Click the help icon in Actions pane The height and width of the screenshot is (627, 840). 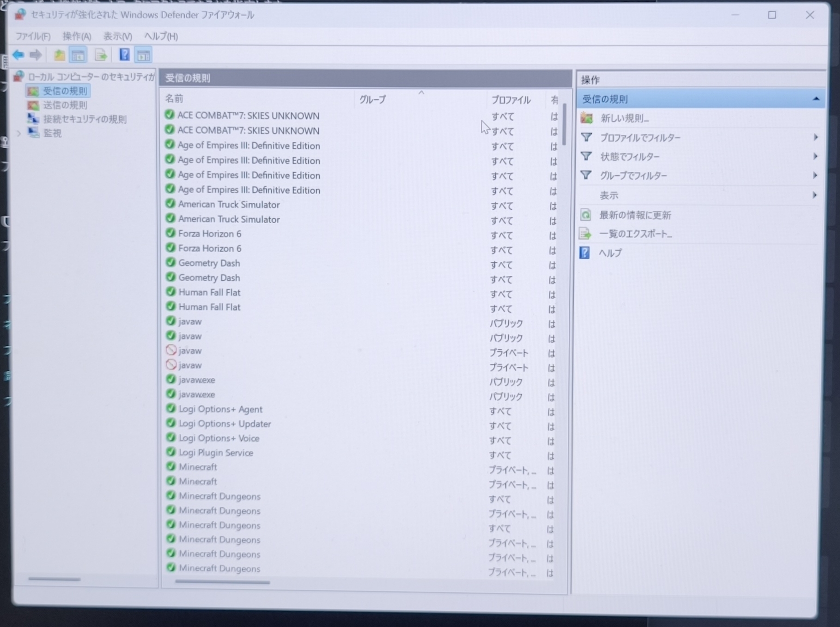[x=584, y=253]
